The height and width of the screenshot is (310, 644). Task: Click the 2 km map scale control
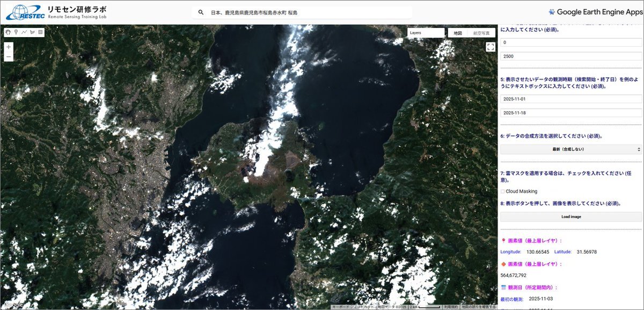(x=424, y=307)
